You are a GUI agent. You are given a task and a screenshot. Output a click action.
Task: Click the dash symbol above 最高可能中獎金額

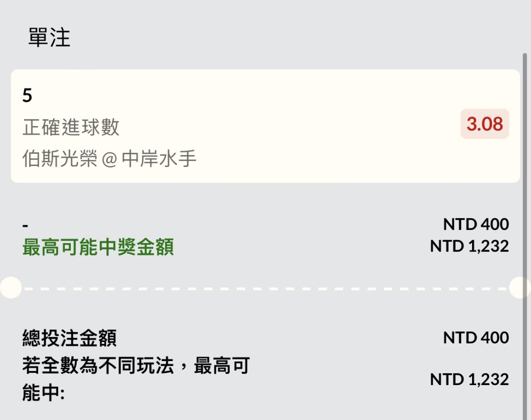coord(26,225)
